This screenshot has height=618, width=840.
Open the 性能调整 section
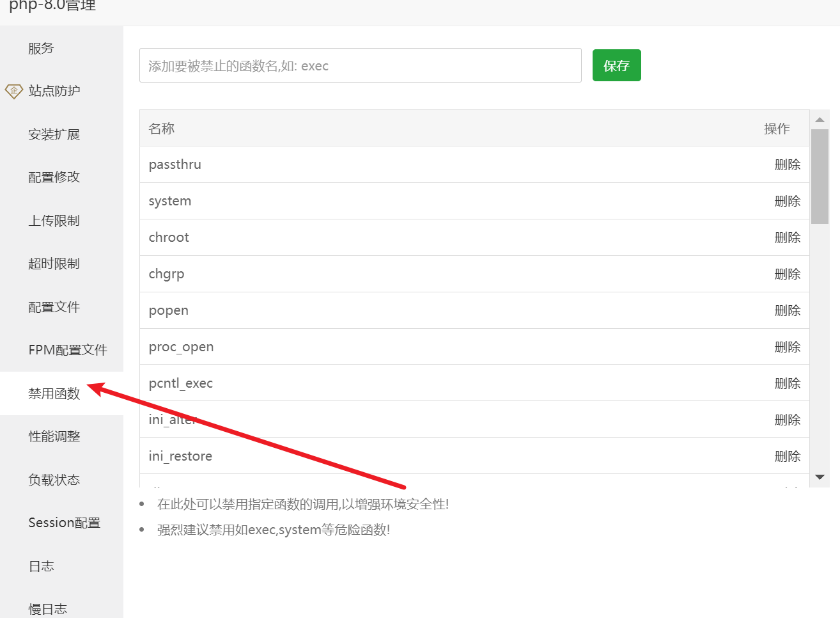tap(54, 436)
